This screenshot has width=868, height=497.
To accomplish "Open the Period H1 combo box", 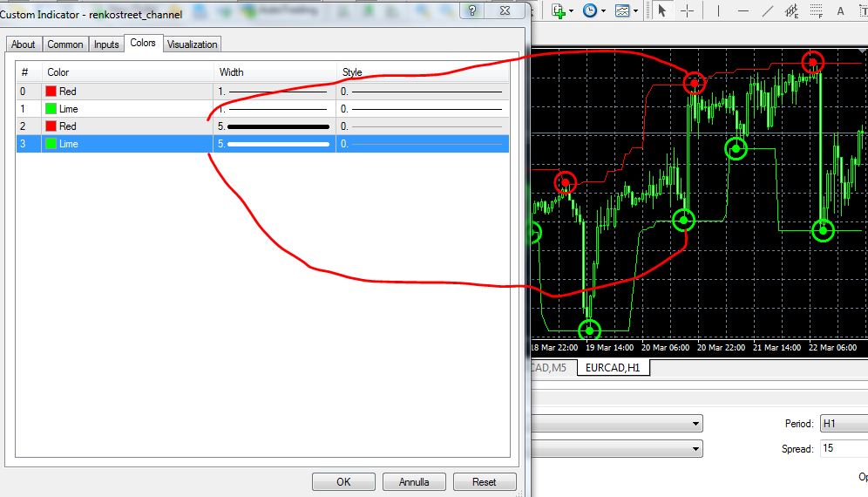I will pyautogui.click(x=844, y=423).
